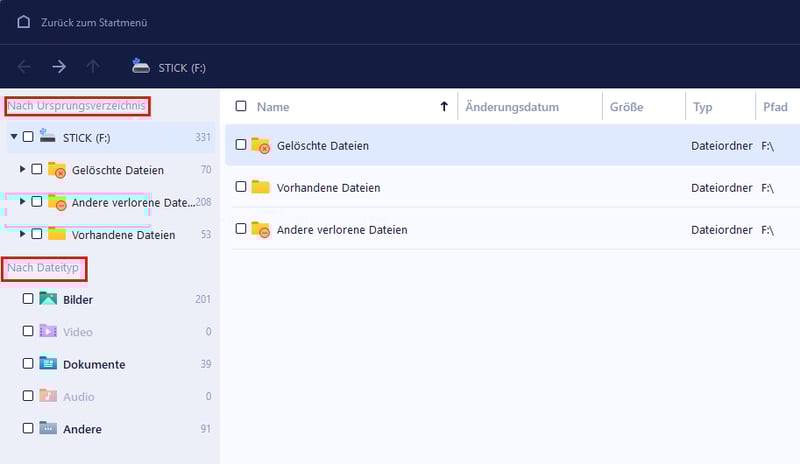Click the back navigation arrow
The height and width of the screenshot is (464, 800).
[x=25, y=67]
